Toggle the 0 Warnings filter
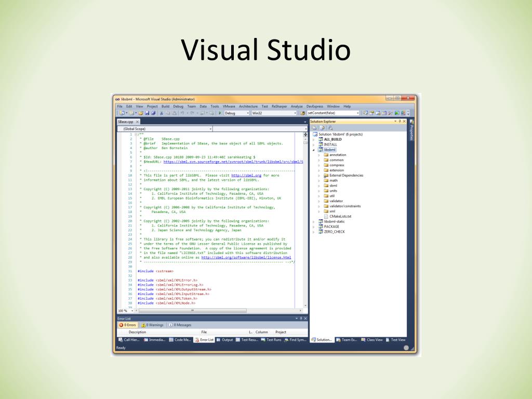 [152, 325]
